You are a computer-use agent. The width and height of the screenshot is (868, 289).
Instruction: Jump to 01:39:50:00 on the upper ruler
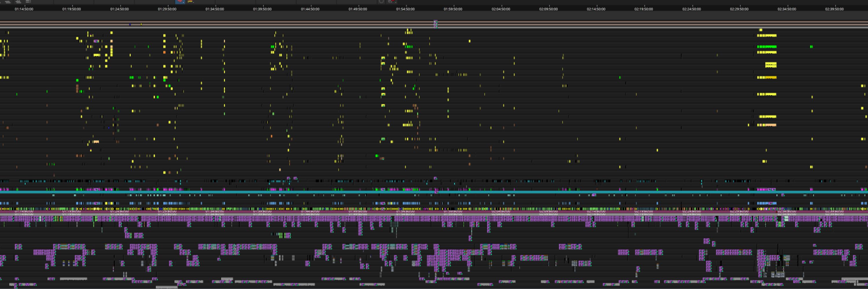click(262, 9)
